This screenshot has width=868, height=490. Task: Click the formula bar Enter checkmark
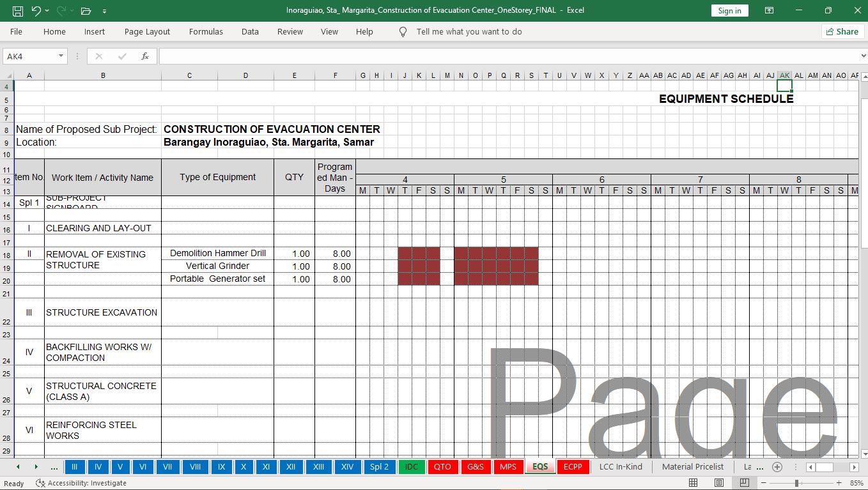(122, 56)
